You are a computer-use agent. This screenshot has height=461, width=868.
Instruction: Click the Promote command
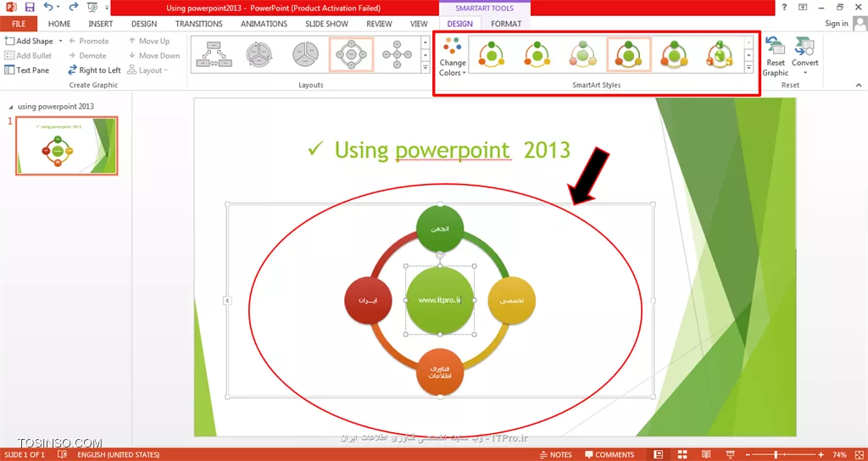88,41
